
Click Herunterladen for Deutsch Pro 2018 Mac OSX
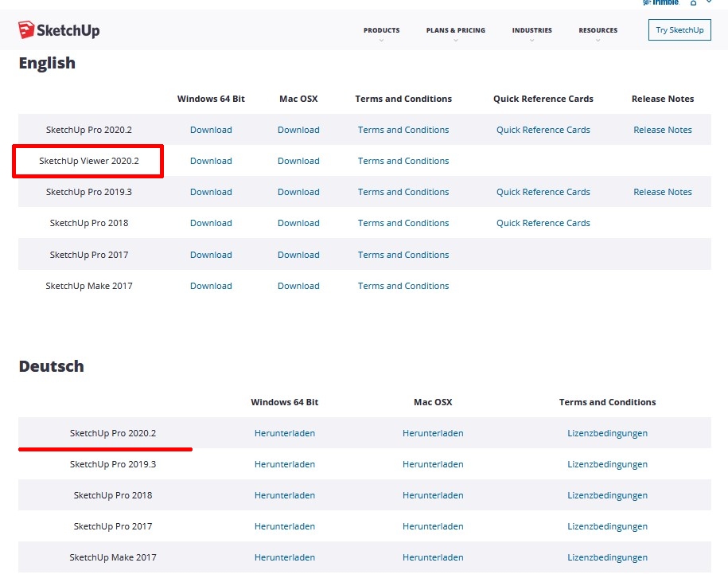[433, 495]
